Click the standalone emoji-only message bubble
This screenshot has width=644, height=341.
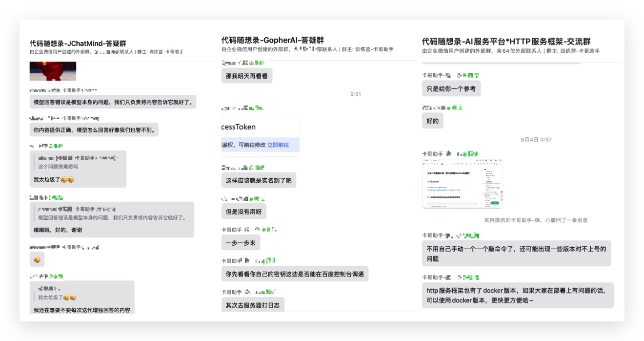click(37, 259)
